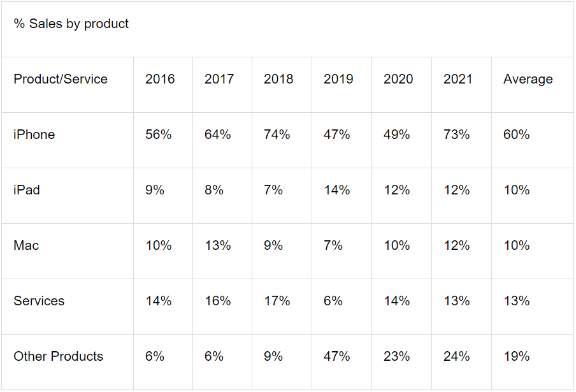Click the 2016 column header

tap(160, 80)
